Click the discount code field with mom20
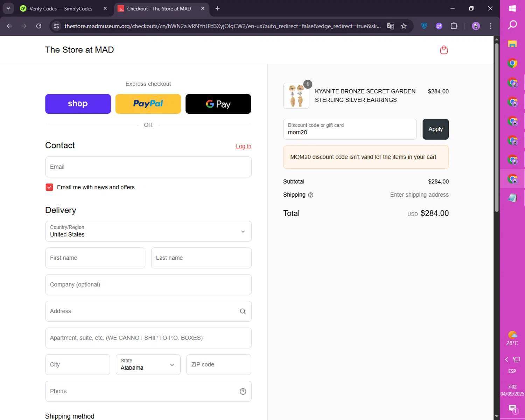Image resolution: width=525 pixels, height=420 pixels. pyautogui.click(x=350, y=129)
